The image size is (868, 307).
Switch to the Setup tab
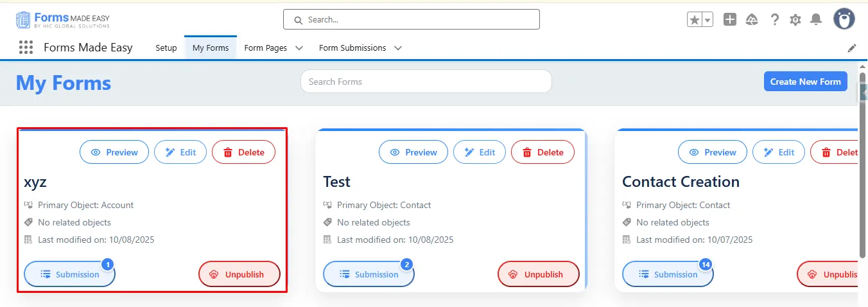pyautogui.click(x=166, y=48)
